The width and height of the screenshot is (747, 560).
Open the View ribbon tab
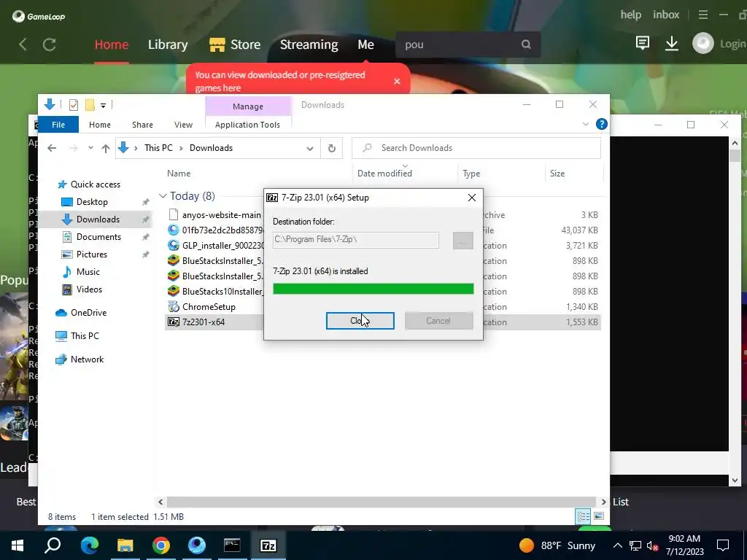click(x=183, y=125)
